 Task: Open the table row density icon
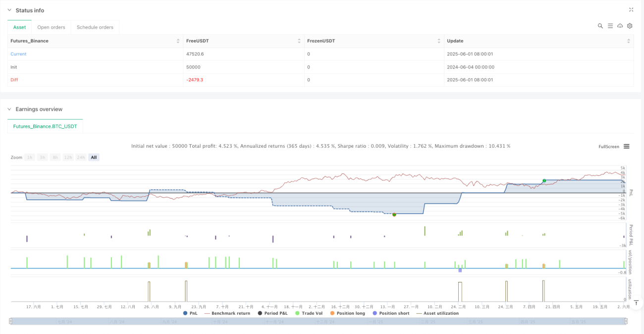[610, 26]
